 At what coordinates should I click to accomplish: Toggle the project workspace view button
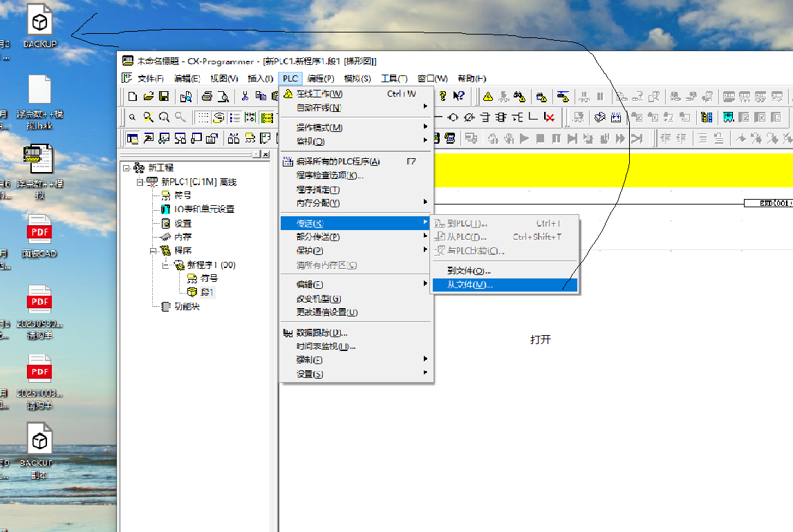click(132, 138)
